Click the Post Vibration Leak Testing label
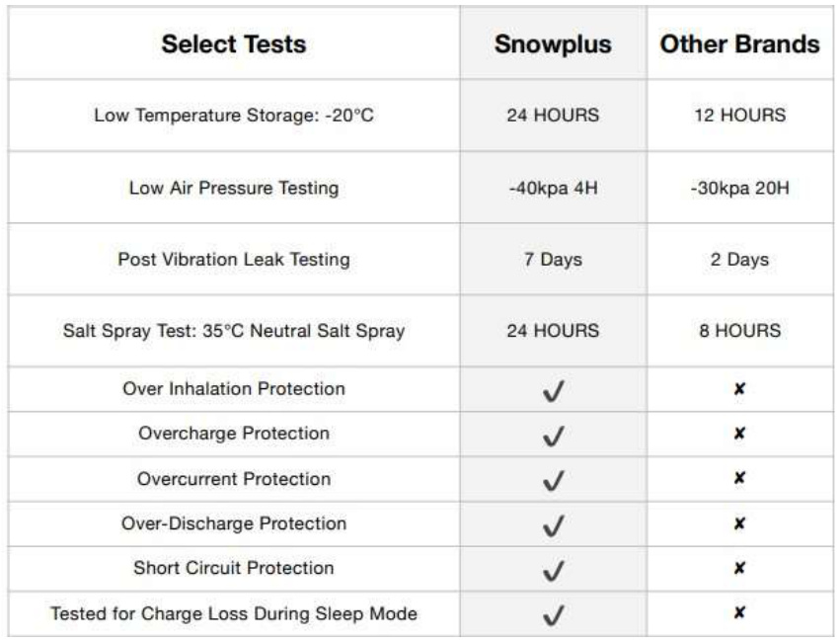Image resolution: width=840 pixels, height=642 pixels. point(234,260)
